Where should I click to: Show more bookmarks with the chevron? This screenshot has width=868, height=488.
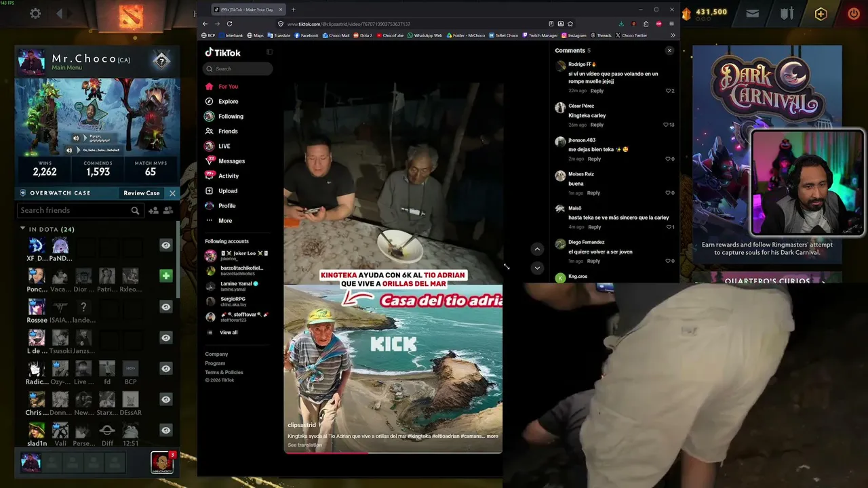[673, 35]
